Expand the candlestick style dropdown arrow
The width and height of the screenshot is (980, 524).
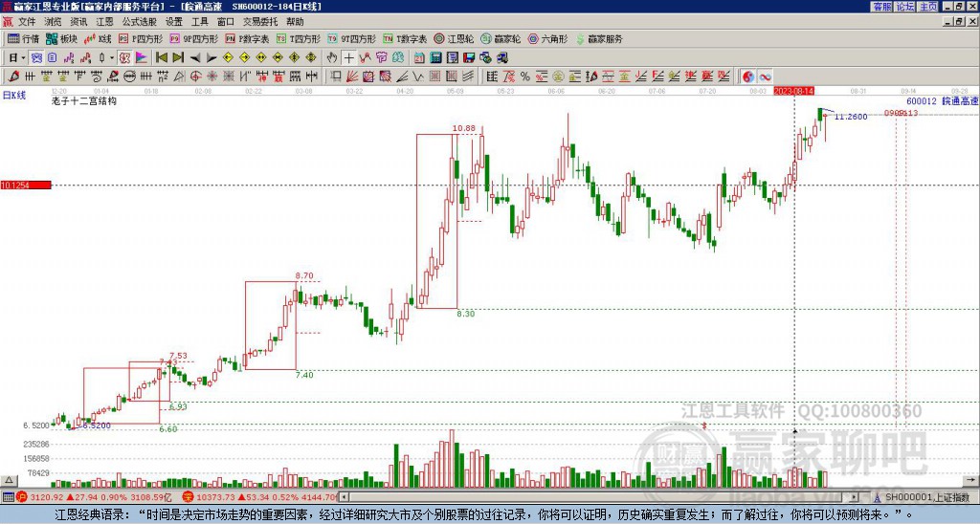(112, 57)
